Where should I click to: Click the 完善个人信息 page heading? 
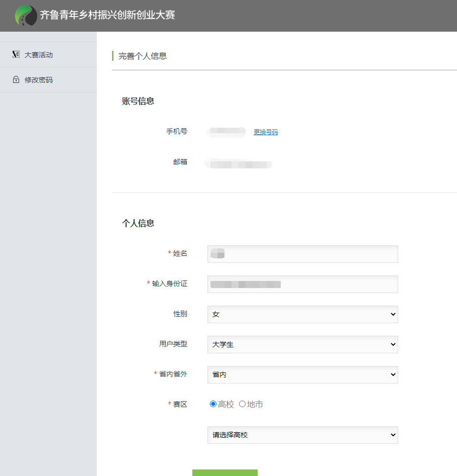click(143, 56)
